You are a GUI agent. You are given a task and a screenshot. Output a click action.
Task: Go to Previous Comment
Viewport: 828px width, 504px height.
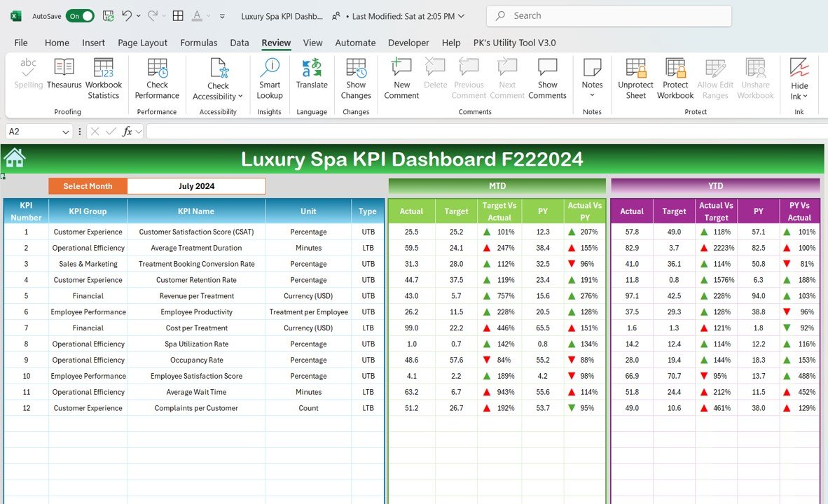click(x=469, y=78)
